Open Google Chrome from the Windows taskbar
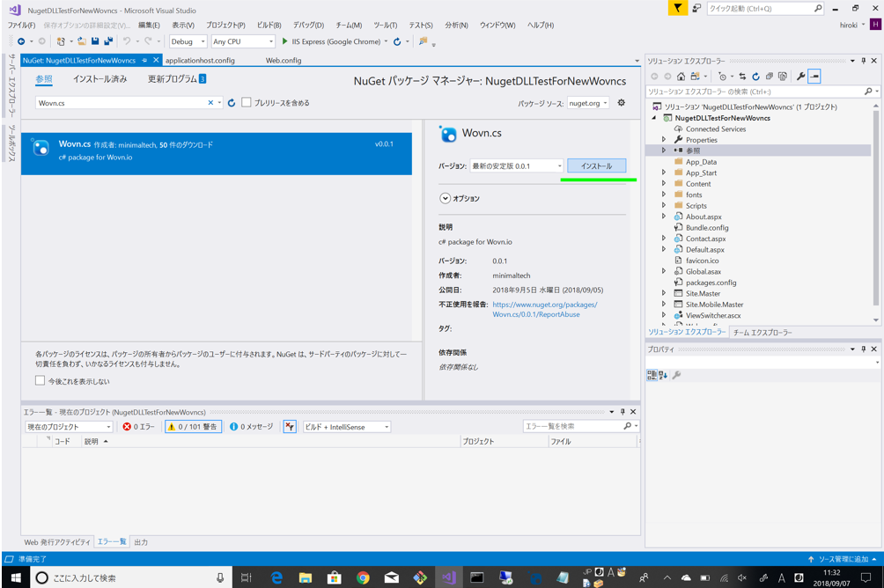The width and height of the screenshot is (884, 588). coord(363,577)
